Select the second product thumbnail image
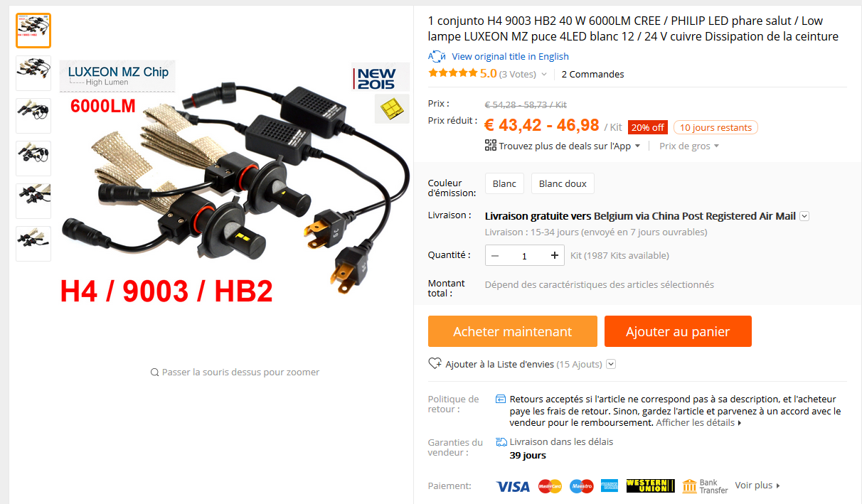 tap(33, 73)
